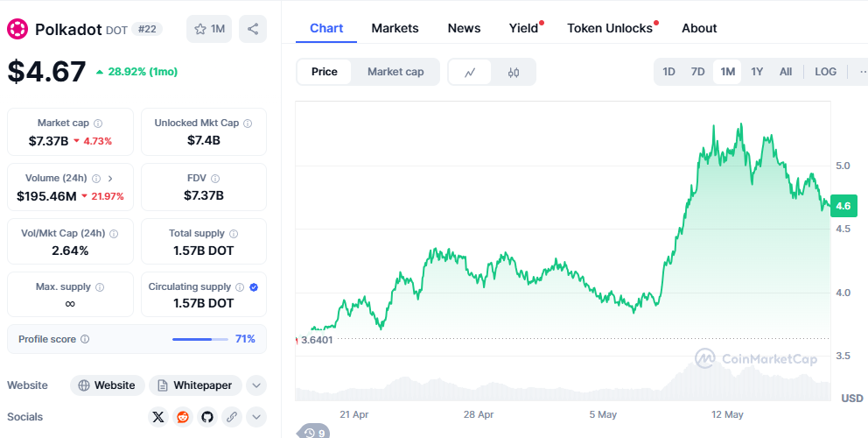Image resolution: width=868 pixels, height=438 pixels.
Task: Open Polkadot's X (Twitter) social link
Action: click(x=157, y=417)
